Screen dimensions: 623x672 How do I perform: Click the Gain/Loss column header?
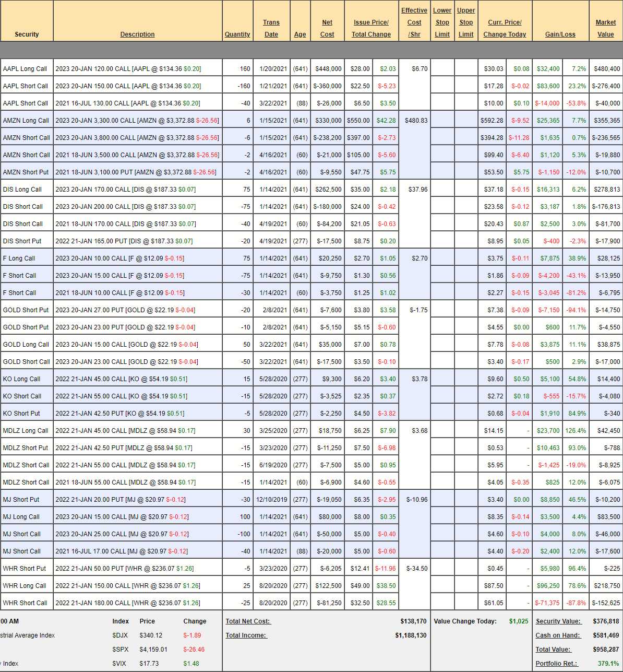(560, 34)
